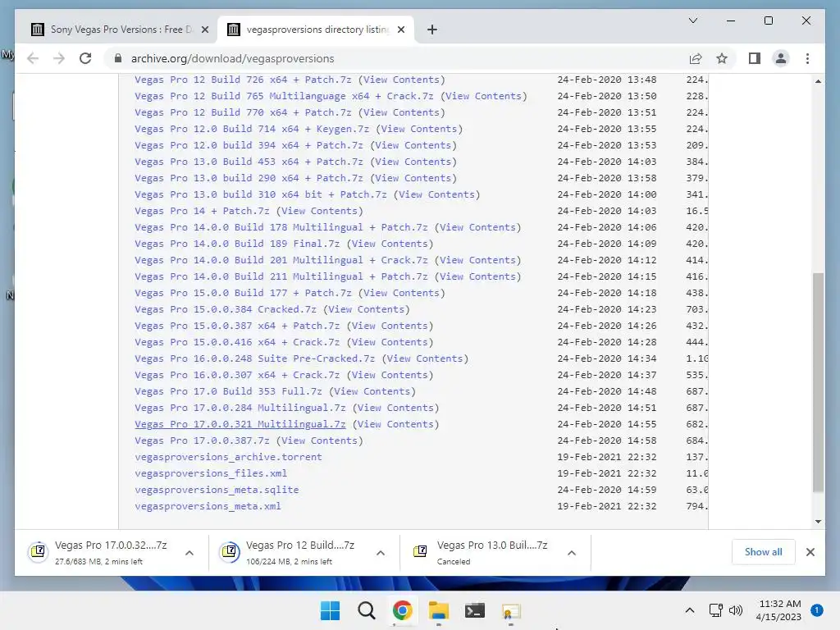This screenshot has height=630, width=840.
Task: Open vegasproversions_meta.sqlite
Action: (x=217, y=491)
